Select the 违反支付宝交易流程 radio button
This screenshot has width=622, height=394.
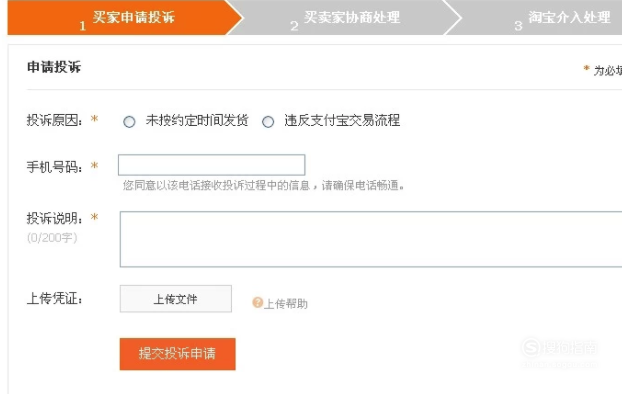point(268,121)
